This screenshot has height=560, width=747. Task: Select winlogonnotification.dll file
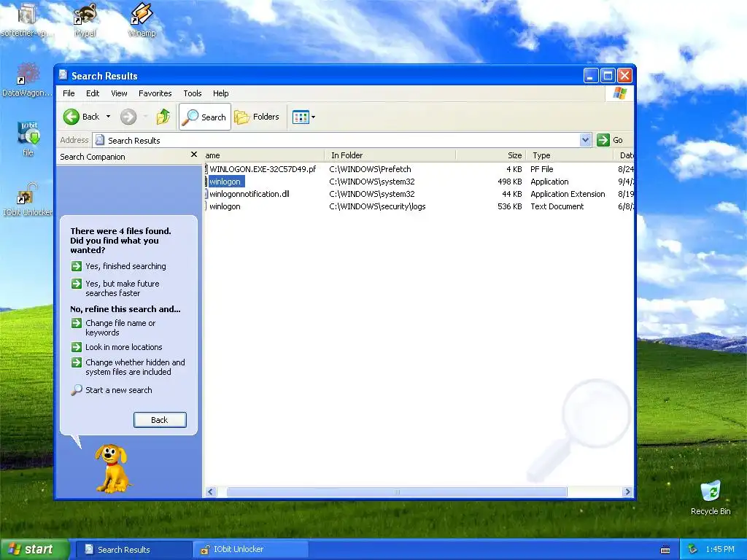(249, 194)
